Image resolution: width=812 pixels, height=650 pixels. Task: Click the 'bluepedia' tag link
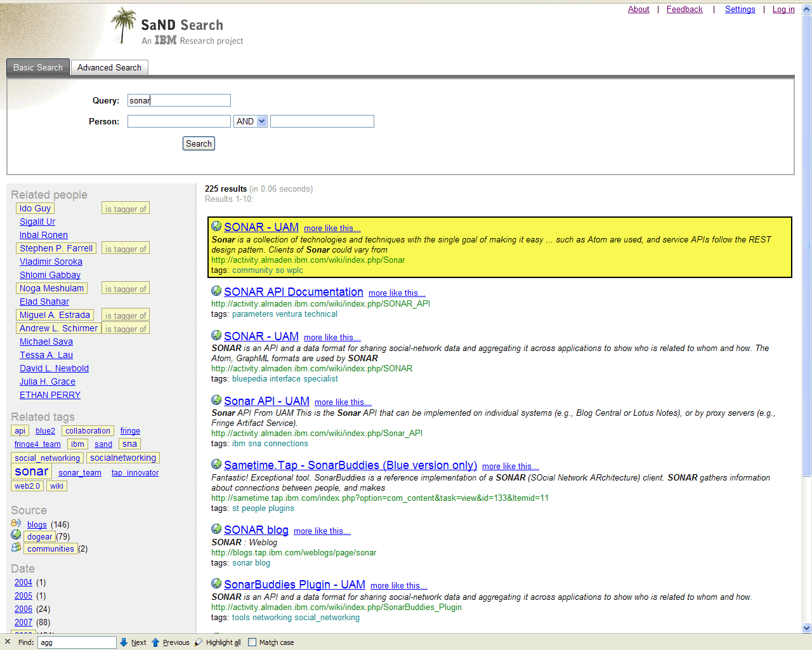[x=249, y=379]
